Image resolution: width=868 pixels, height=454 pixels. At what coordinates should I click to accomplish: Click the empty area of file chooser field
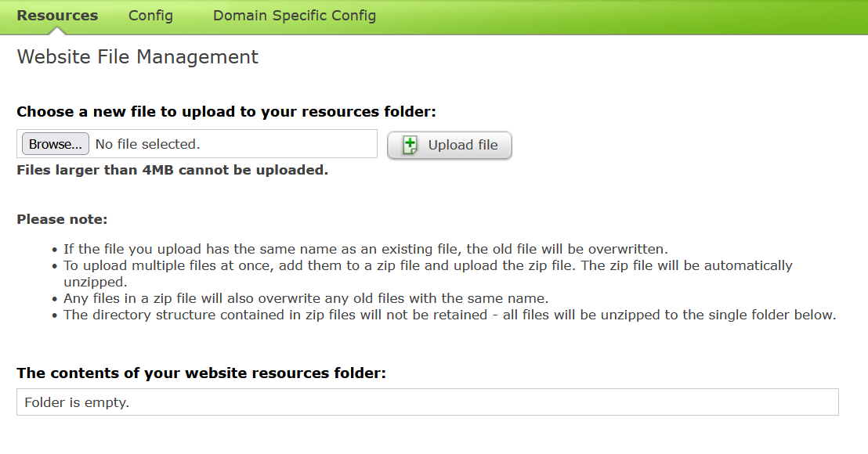(x=288, y=144)
